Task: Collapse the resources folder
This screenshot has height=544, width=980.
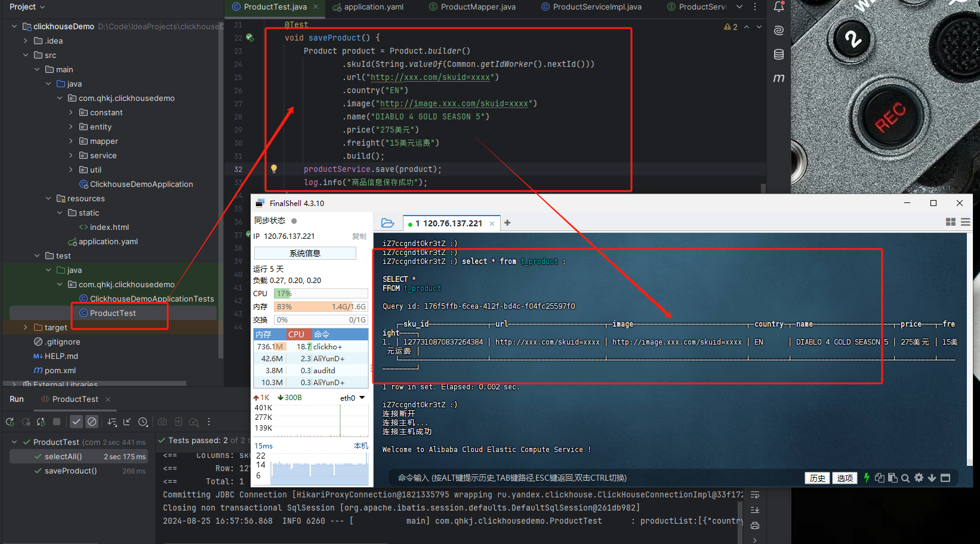Action: pyautogui.click(x=48, y=198)
